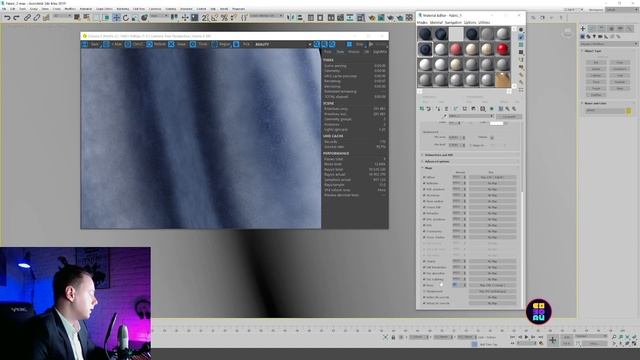Toggle the Opacity map checkbox
The height and width of the screenshot is (360, 640).
coord(424,261)
